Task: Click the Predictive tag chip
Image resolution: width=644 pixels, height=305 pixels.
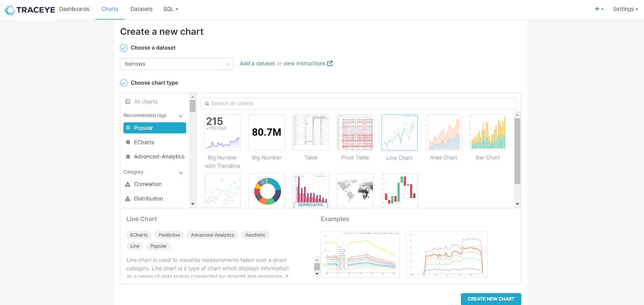Action: coord(169,235)
